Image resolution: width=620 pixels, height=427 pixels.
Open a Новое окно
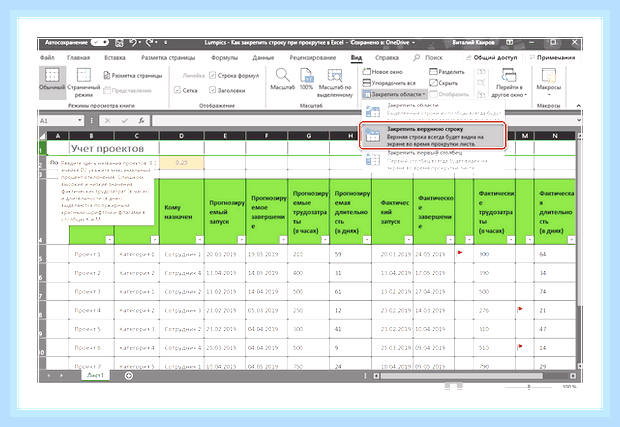click(x=383, y=72)
